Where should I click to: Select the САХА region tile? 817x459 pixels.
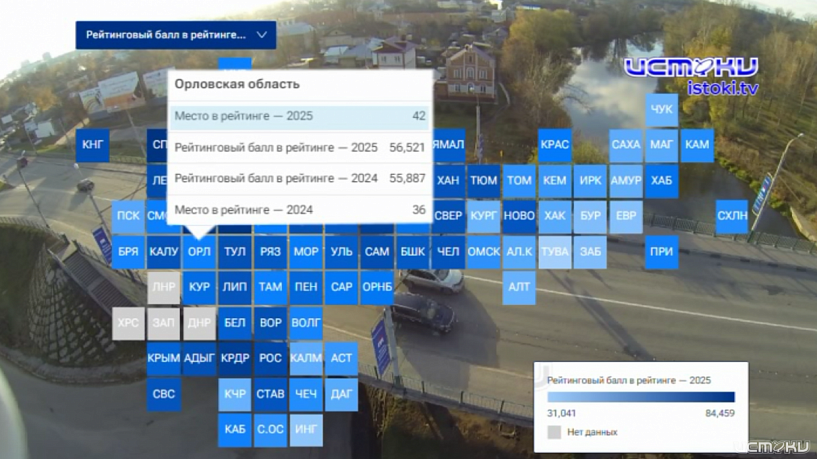625,145
